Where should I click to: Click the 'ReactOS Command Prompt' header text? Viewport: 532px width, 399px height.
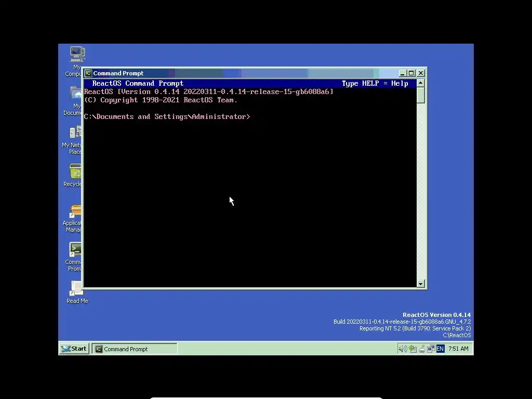(138, 84)
